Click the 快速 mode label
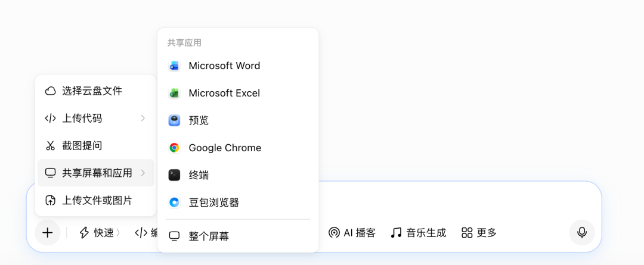The height and width of the screenshot is (265, 644). [x=104, y=233]
